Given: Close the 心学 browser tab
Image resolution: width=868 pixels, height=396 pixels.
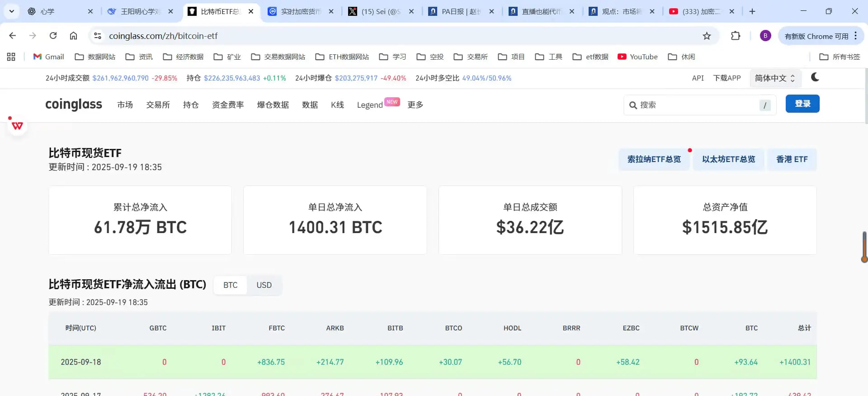Looking at the screenshot, I should [90, 11].
